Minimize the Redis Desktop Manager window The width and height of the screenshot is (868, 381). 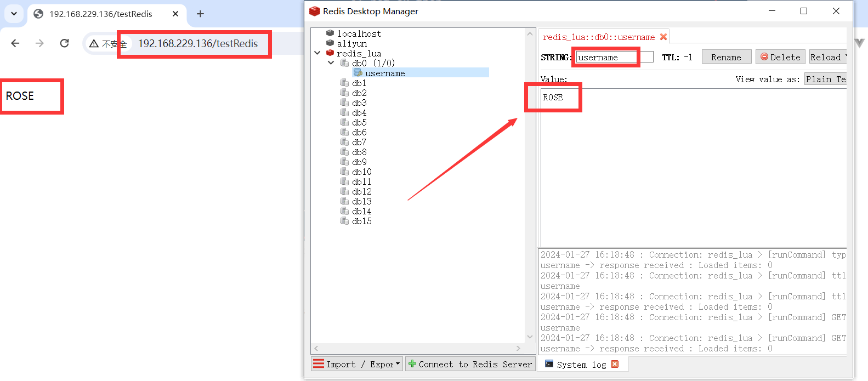tap(772, 11)
